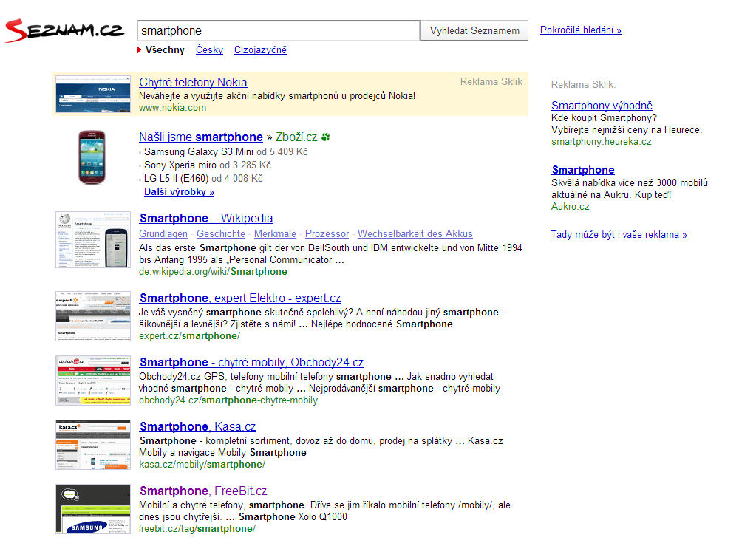Open Smartphone - chytré mobily, Obchody24.cz result
Image resolution: width=756 pixels, height=543 pixels.
(x=252, y=362)
